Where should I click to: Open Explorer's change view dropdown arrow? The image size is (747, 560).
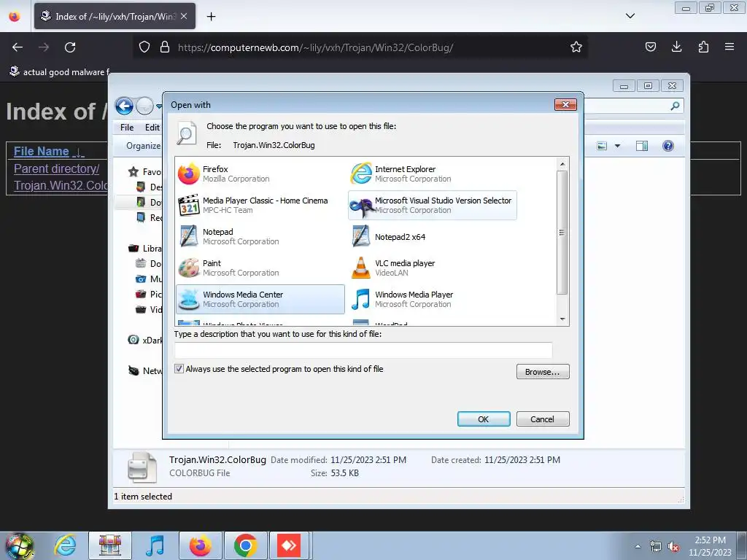coord(617,146)
